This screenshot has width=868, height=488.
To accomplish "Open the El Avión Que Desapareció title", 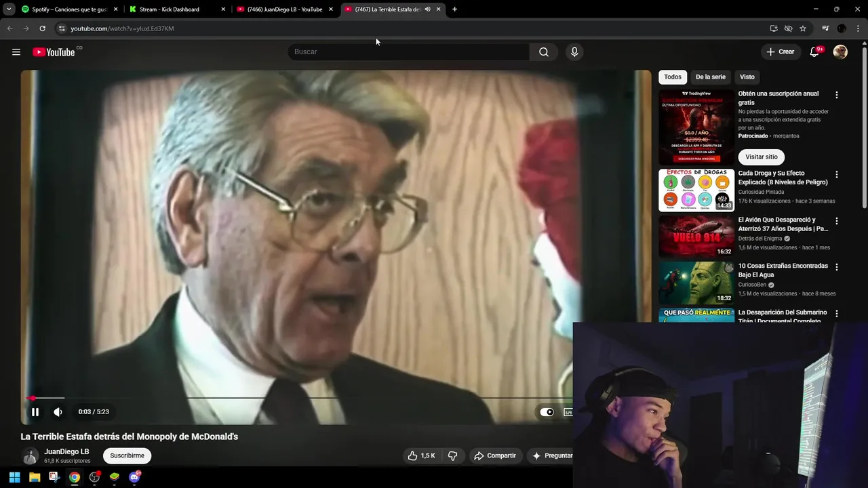I will point(783,224).
